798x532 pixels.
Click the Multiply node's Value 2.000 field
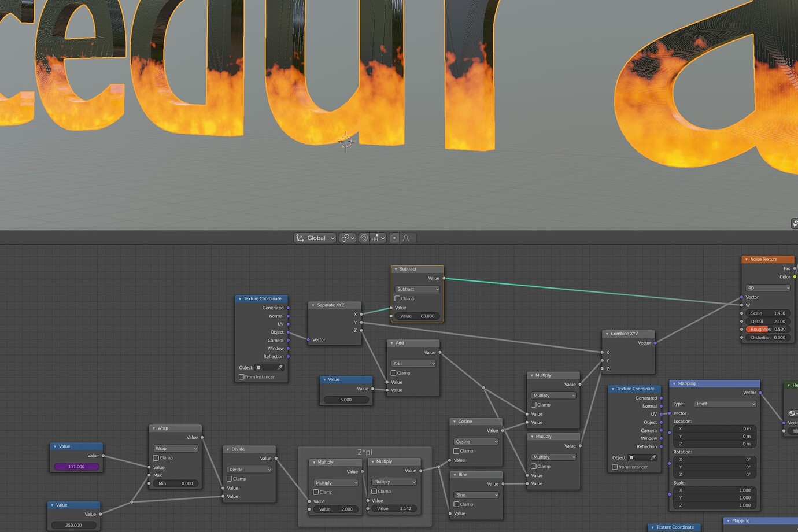click(x=335, y=509)
